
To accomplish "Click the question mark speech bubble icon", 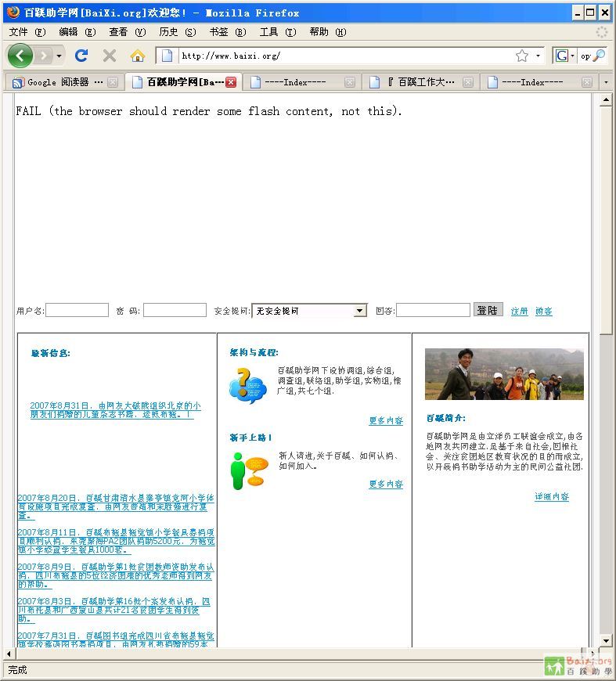I will (x=247, y=385).
